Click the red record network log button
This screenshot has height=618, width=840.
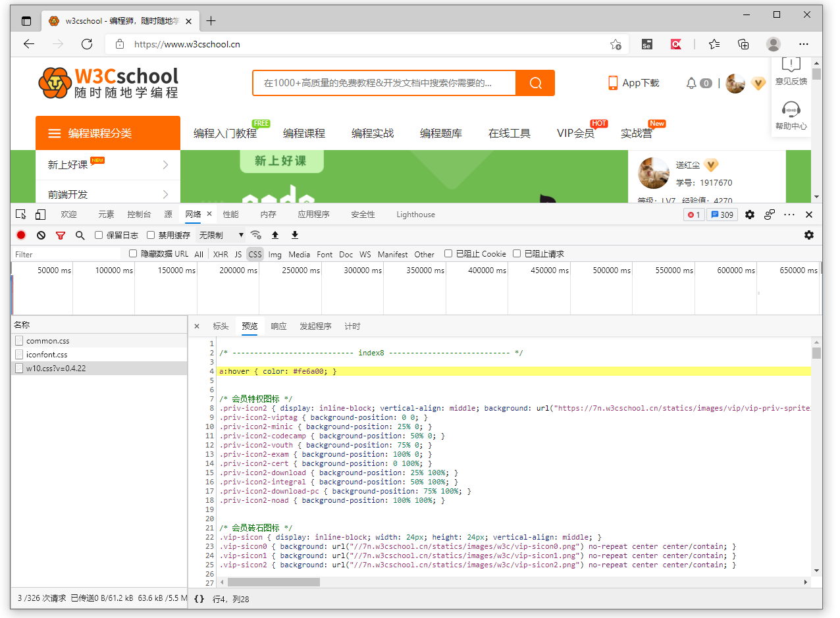[21, 235]
